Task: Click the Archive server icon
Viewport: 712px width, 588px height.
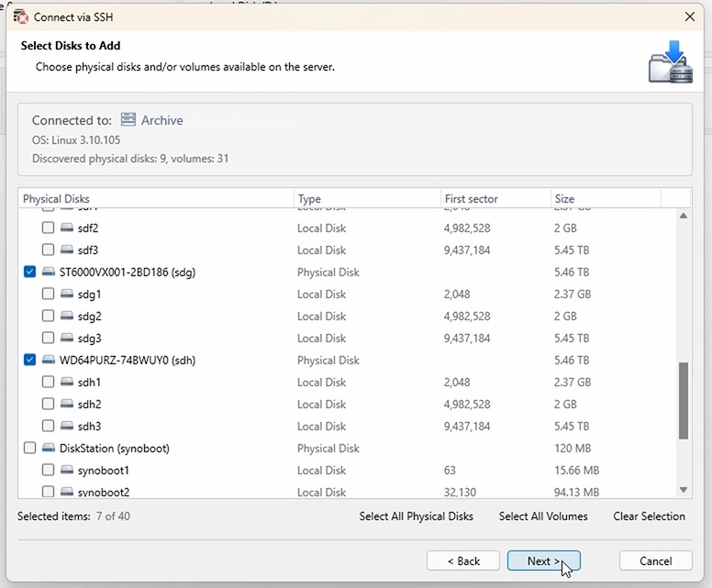Action: (128, 119)
